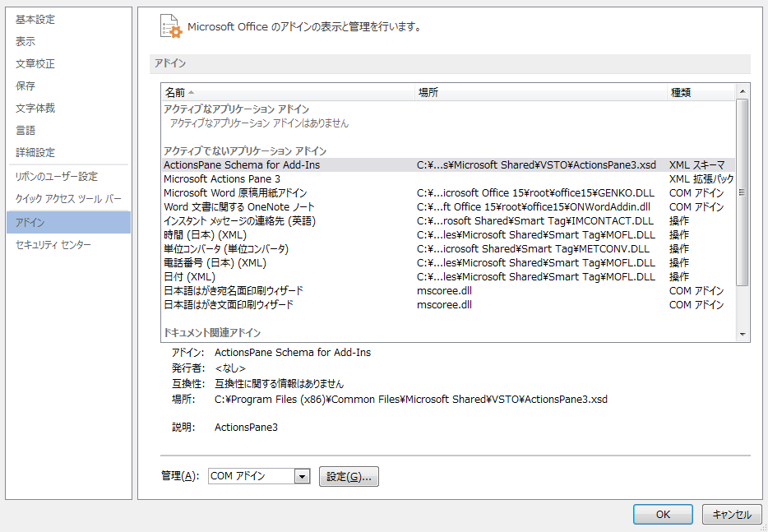
Task: Click the add-in list scrollbar thumb
Action: (x=742, y=192)
